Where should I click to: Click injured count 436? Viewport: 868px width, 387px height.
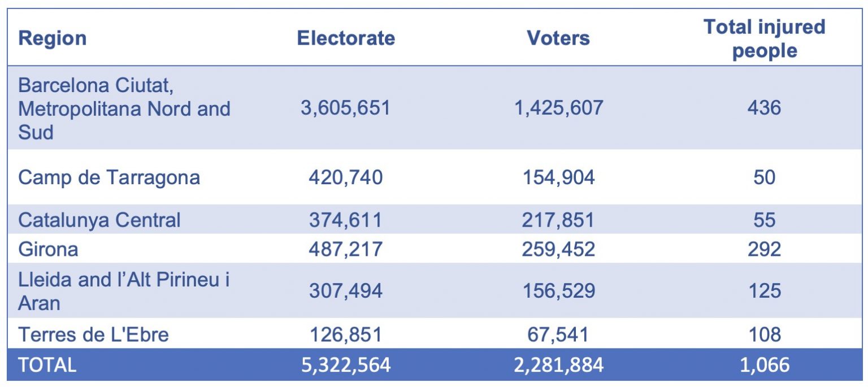pyautogui.click(x=764, y=108)
